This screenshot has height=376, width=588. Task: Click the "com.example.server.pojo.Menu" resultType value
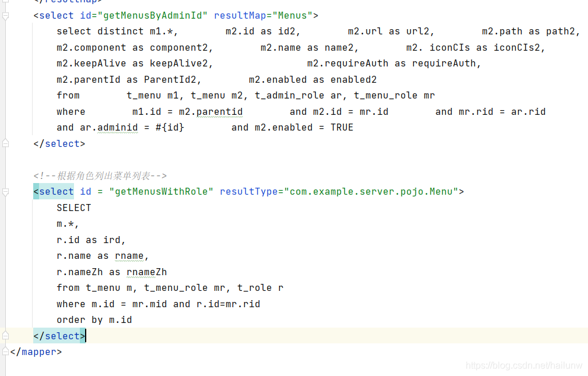pos(371,191)
